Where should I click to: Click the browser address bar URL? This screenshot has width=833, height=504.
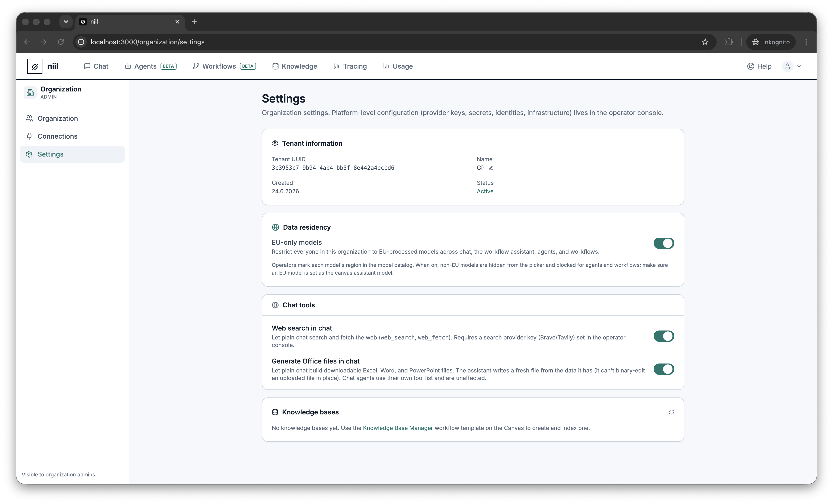[147, 42]
